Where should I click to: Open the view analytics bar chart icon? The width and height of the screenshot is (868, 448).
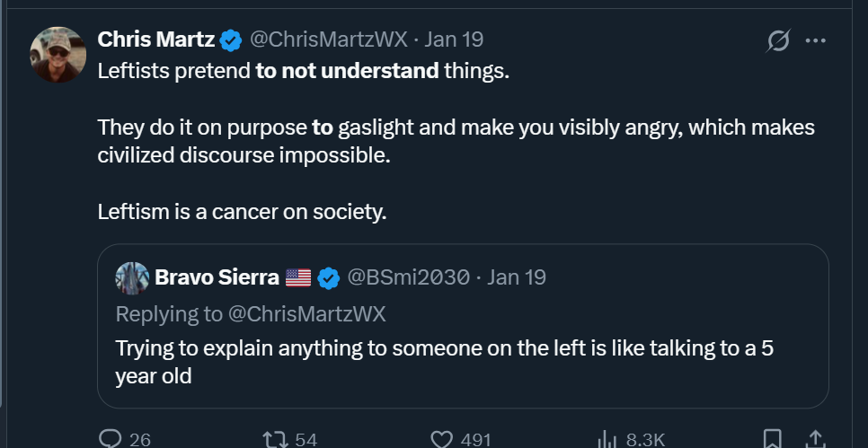click(607, 438)
